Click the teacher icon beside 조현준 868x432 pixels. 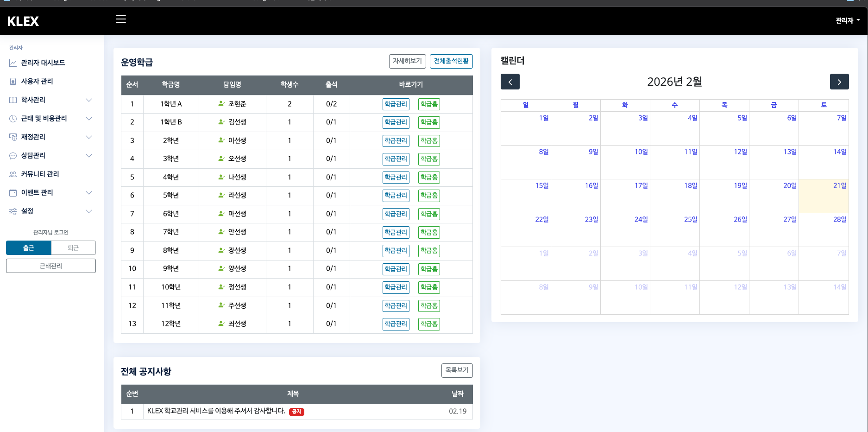click(x=221, y=104)
